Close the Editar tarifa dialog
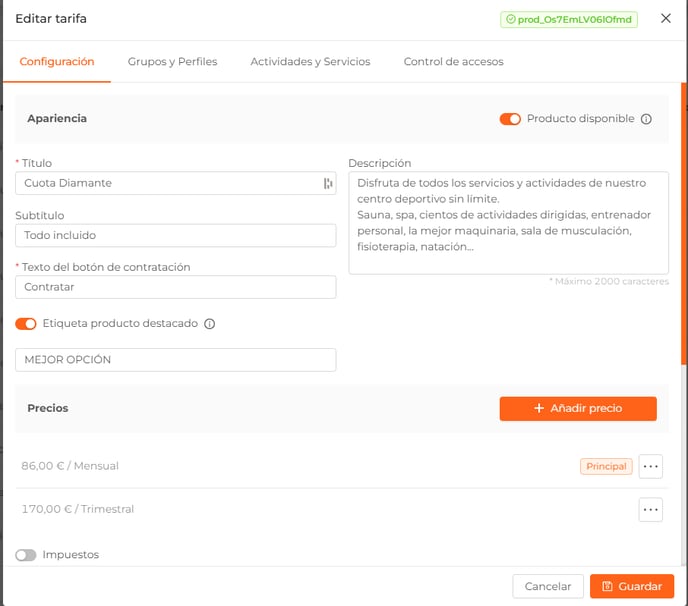The height and width of the screenshot is (606, 688). (666, 18)
